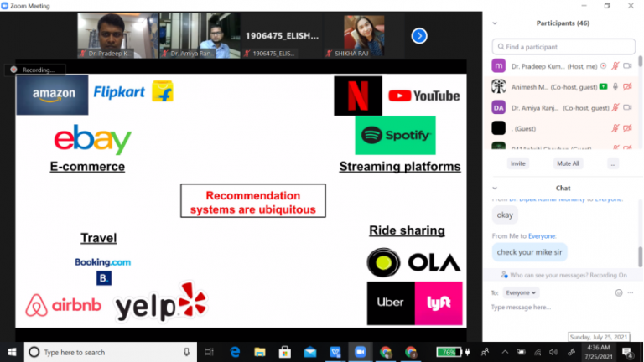Click the Zoom Meeting title bar icon
This screenshot has height=362, width=644.
click(4, 6)
